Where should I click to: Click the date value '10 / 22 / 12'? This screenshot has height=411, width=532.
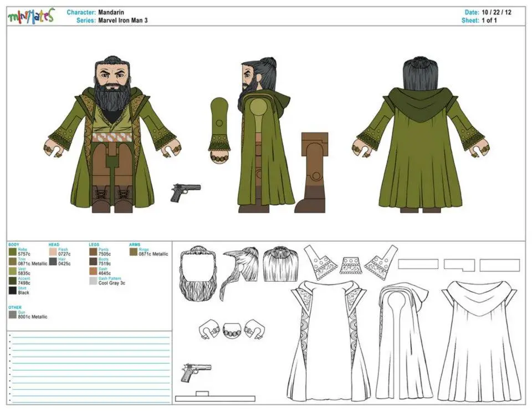[497, 12]
